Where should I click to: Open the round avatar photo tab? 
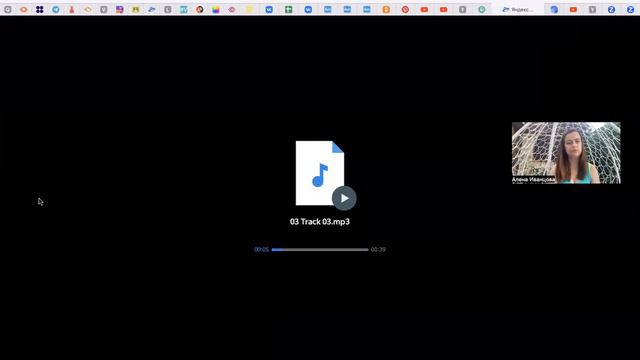pyautogui.click(x=200, y=9)
